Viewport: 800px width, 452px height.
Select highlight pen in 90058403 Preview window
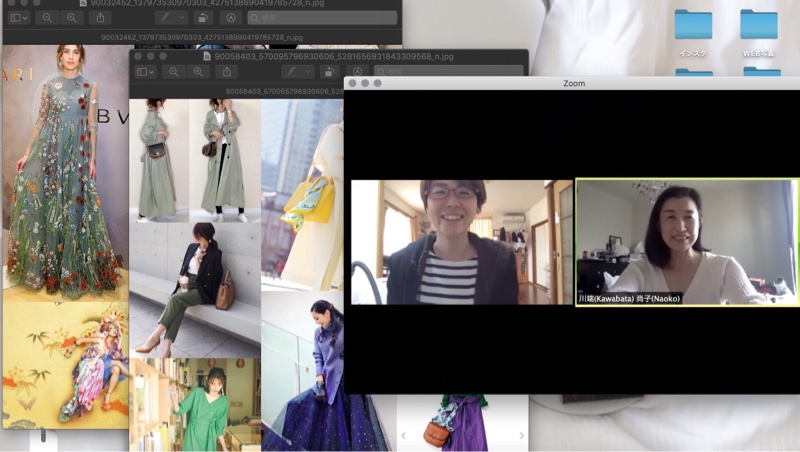(x=291, y=72)
